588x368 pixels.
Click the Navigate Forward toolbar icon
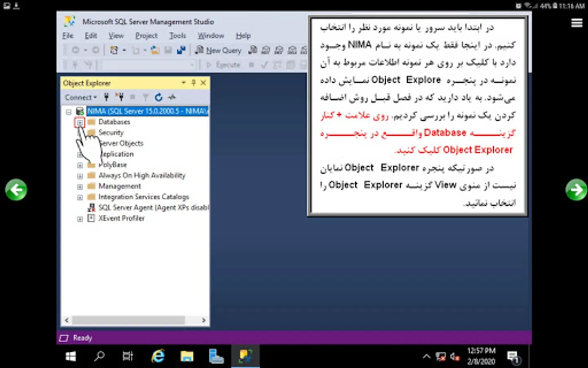[x=95, y=50]
